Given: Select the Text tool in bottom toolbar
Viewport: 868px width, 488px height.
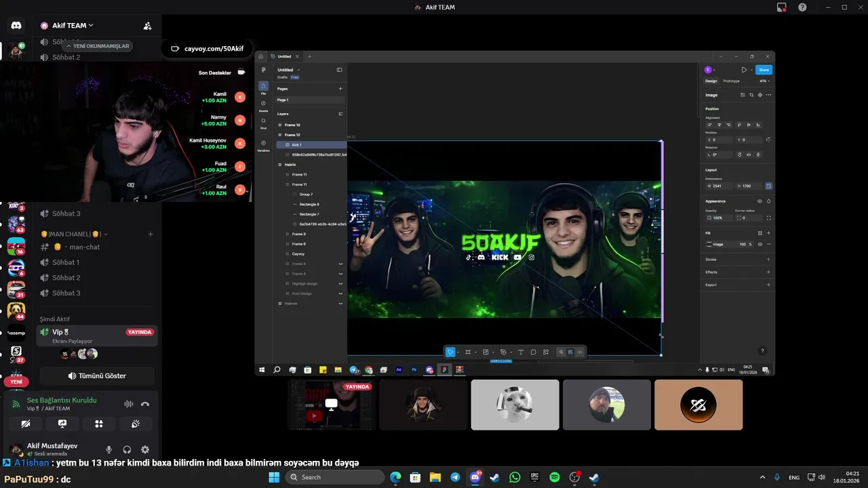Looking at the screenshot, I should (x=521, y=352).
